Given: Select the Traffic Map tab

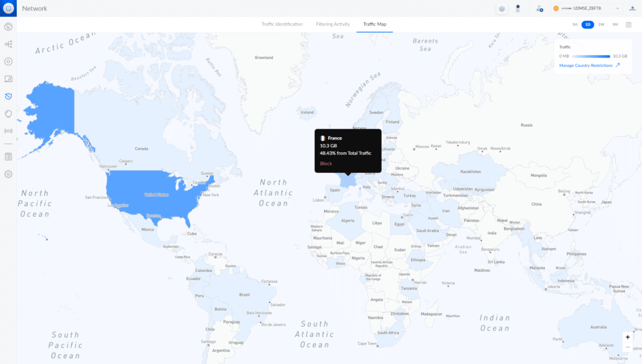Looking at the screenshot, I should pyautogui.click(x=375, y=24).
